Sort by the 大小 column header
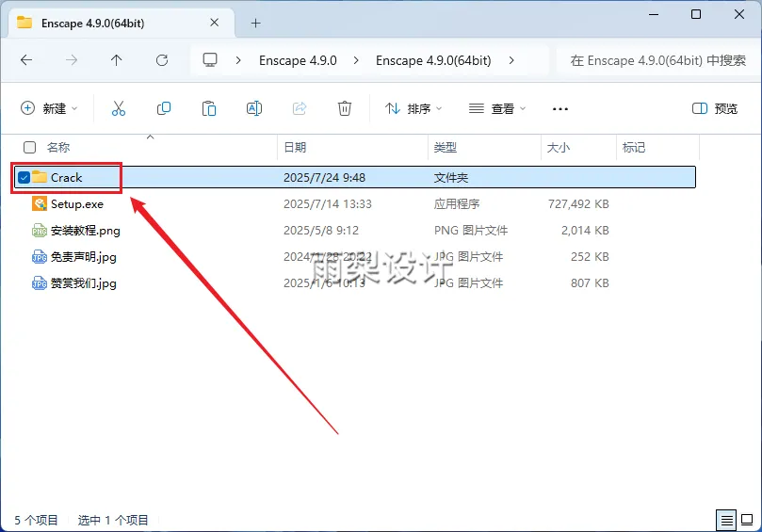The image size is (762, 532). coord(559,147)
